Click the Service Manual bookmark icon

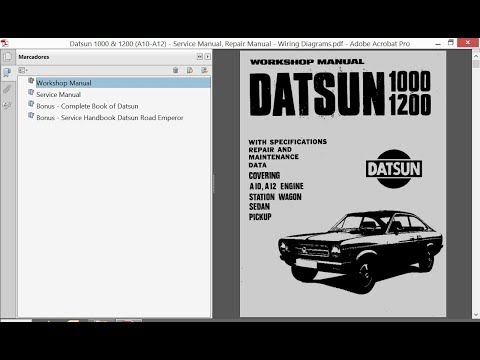coord(31,93)
